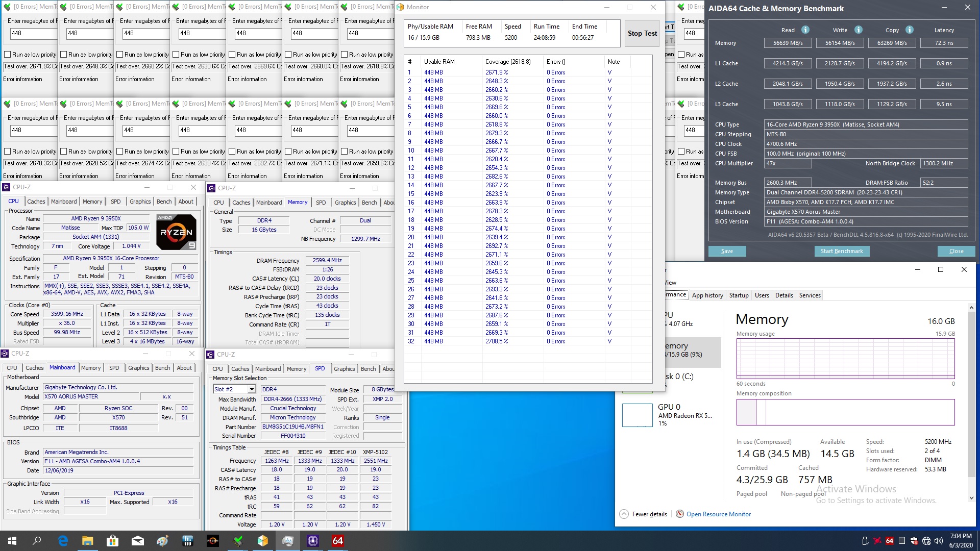Select GPU 0 thumbnail in Task Manager
This screenshot has height=551, width=980.
[637, 415]
